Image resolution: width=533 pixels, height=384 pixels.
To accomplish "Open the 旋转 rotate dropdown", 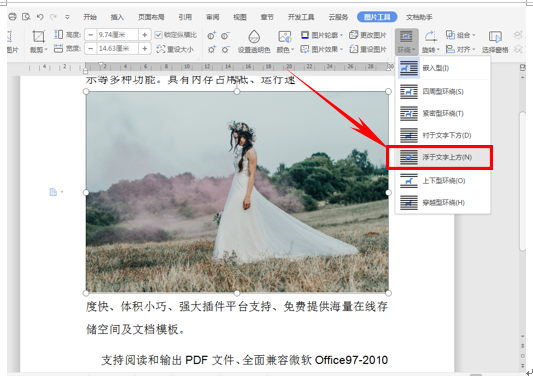I will 431,42.
